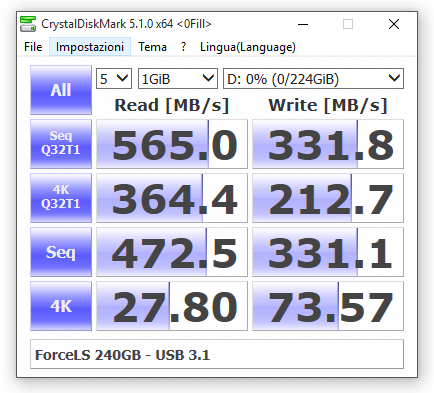Image resolution: width=434 pixels, height=393 pixels.
Task: Open the drive dropdown showing D: 0%
Action: [313, 79]
